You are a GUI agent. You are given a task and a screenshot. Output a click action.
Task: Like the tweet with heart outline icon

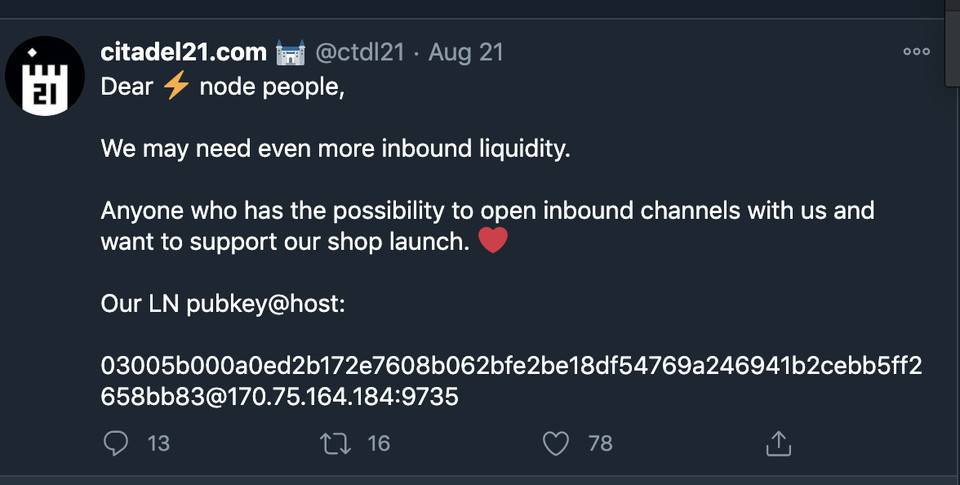(556, 444)
